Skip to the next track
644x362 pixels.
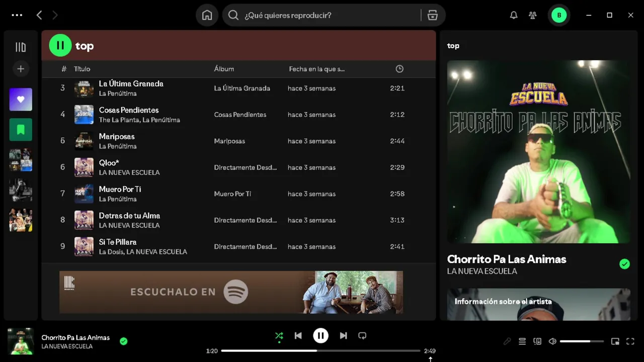tap(343, 336)
